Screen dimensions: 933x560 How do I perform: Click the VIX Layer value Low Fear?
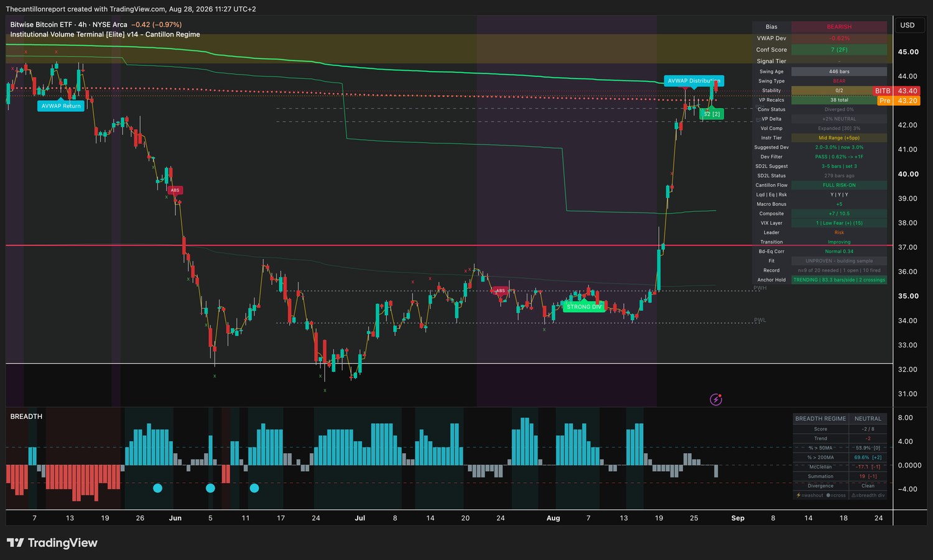[x=839, y=223]
